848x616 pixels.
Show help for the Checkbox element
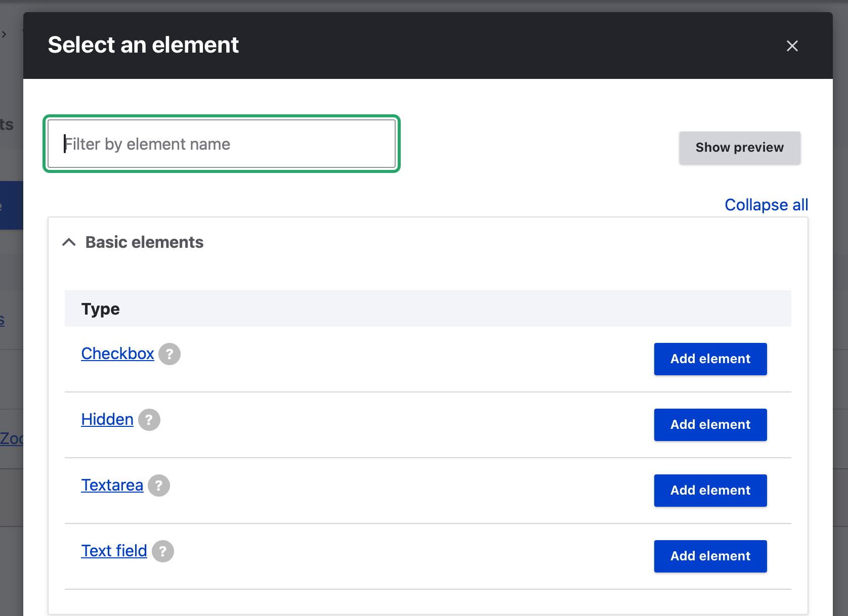pyautogui.click(x=169, y=354)
